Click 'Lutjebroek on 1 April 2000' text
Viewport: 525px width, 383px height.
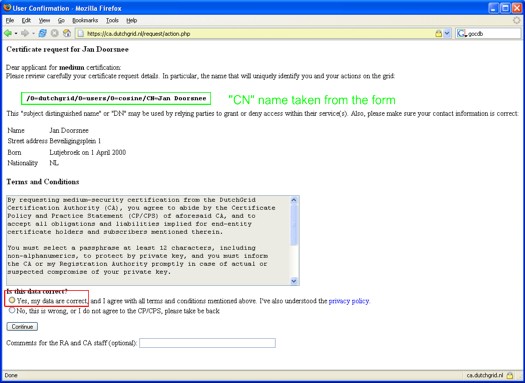88,152
